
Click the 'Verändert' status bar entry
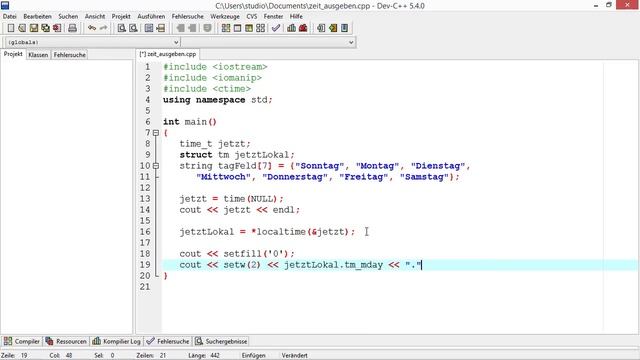[x=294, y=355]
